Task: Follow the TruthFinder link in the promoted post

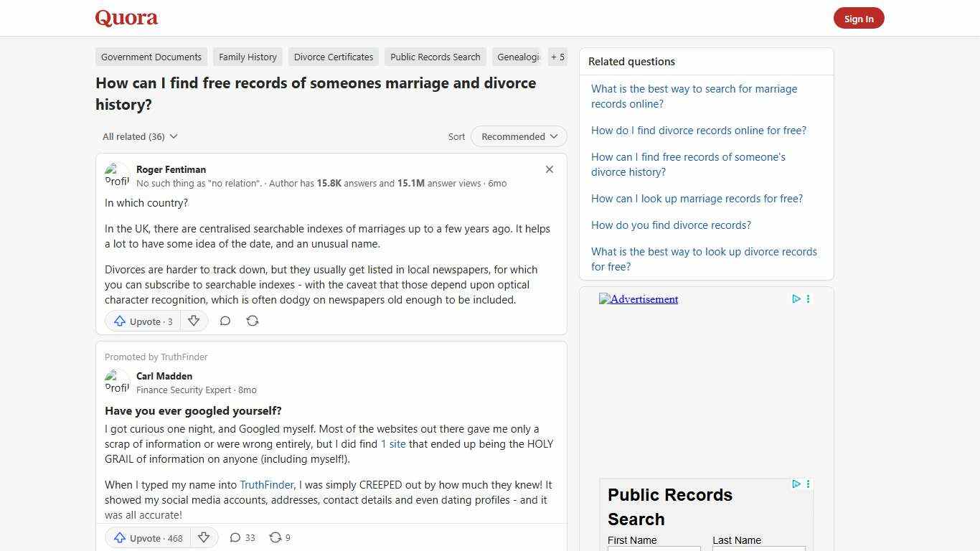Action: click(266, 484)
